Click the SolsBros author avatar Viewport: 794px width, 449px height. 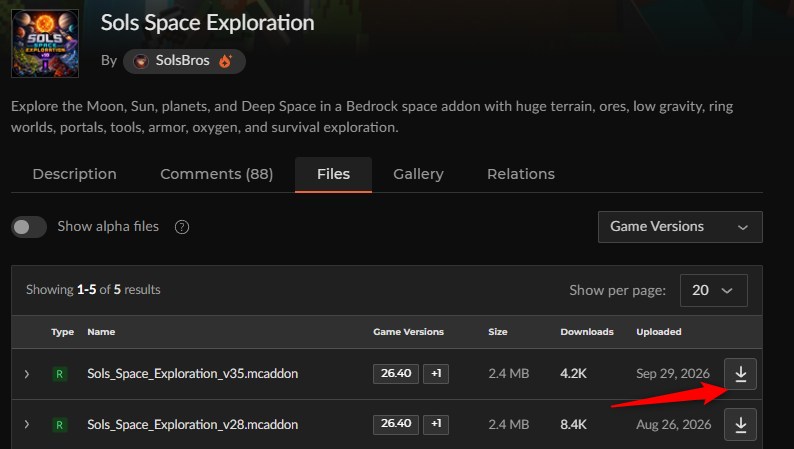click(x=140, y=61)
